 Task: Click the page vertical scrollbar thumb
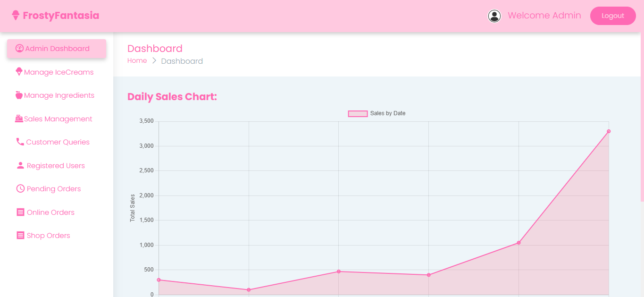tap(642, 118)
